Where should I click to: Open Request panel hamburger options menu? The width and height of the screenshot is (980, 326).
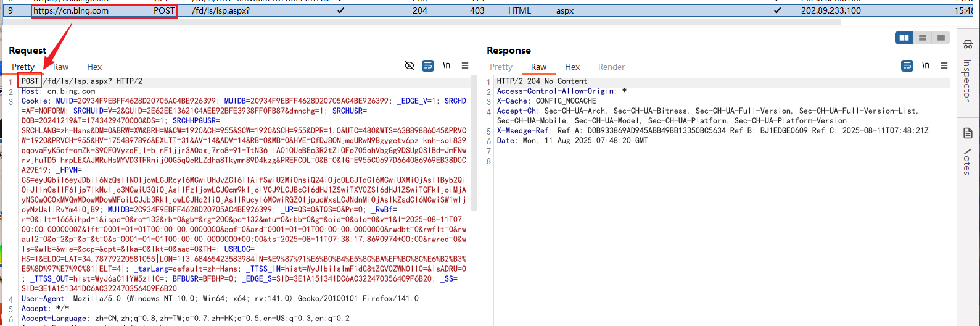coord(465,65)
